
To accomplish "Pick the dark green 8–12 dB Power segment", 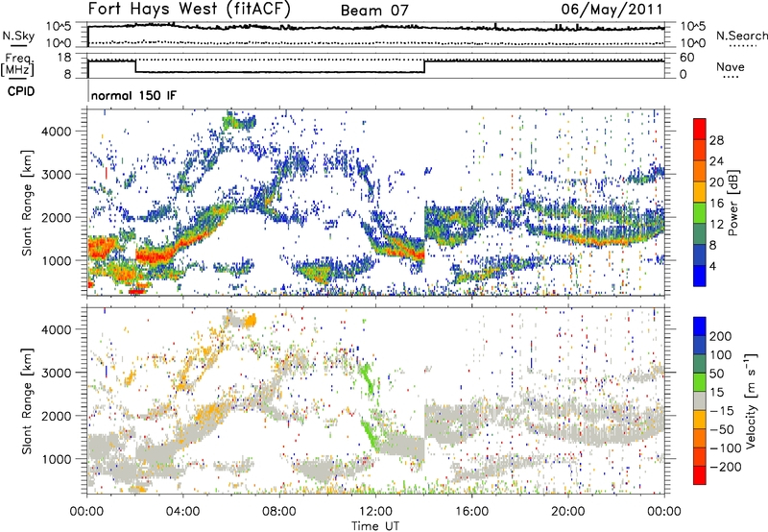I will 700,233.
